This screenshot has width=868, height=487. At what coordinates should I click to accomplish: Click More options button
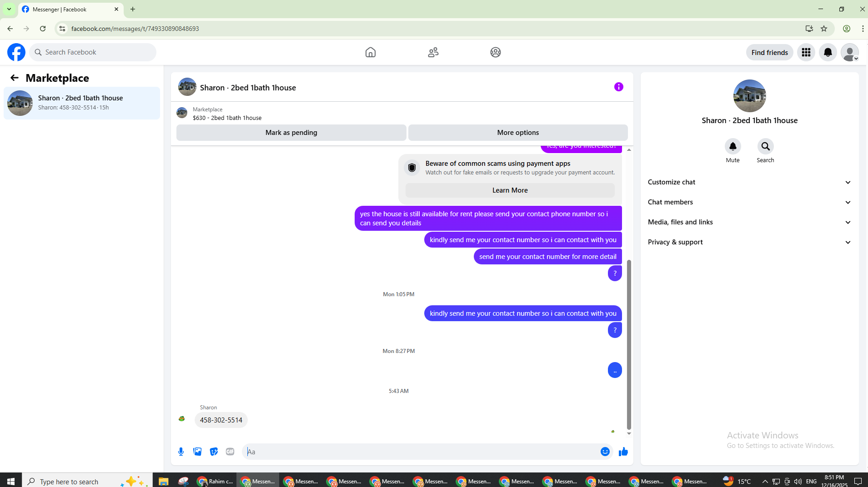coord(518,133)
